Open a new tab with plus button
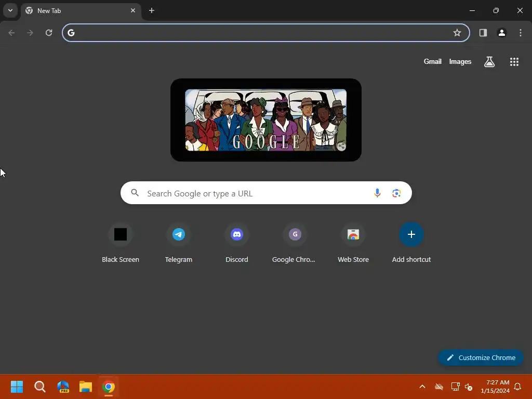Screen dimensions: 532x399 pyautogui.click(x=152, y=10)
